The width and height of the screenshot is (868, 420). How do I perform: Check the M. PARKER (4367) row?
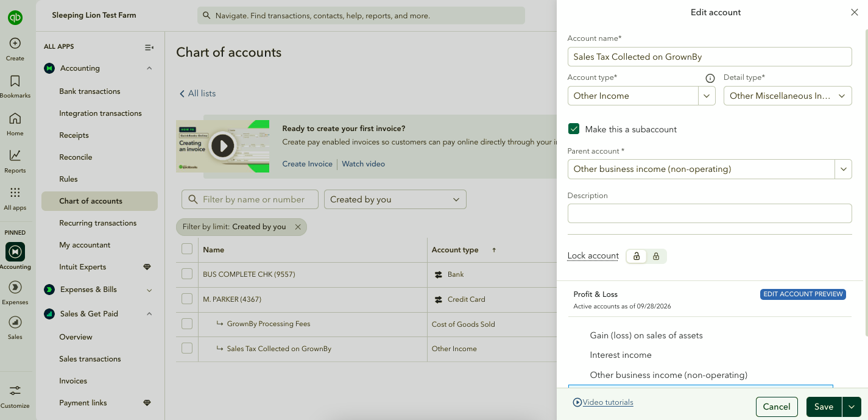[187, 299]
